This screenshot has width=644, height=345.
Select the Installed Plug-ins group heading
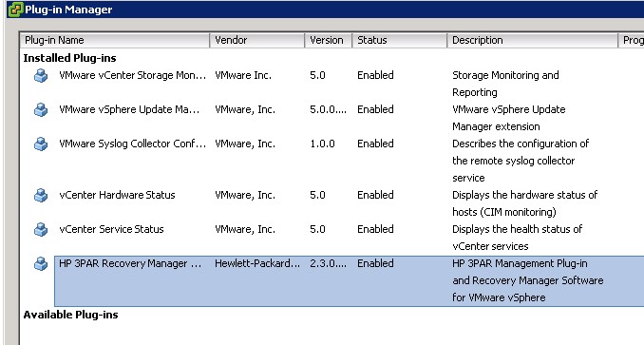click(70, 58)
